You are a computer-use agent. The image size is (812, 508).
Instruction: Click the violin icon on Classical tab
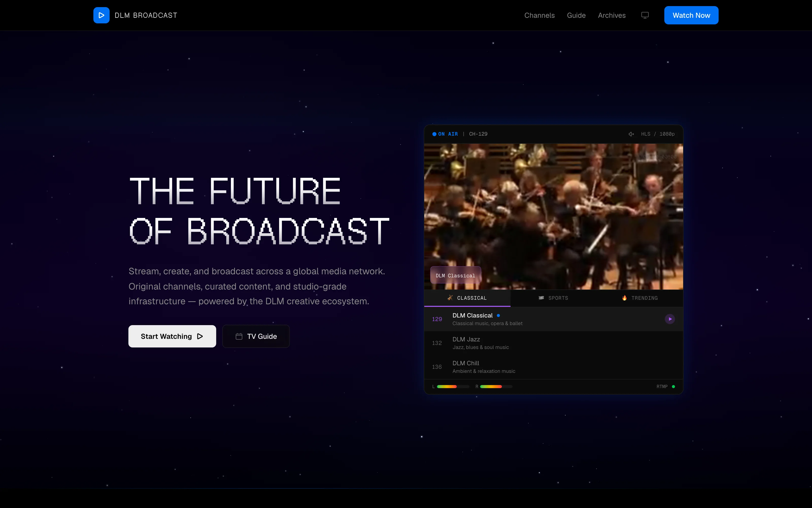450,298
